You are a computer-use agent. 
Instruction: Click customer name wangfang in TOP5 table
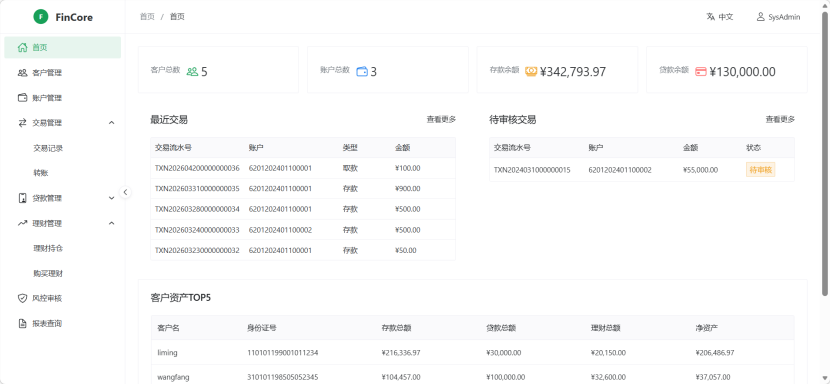click(173, 377)
